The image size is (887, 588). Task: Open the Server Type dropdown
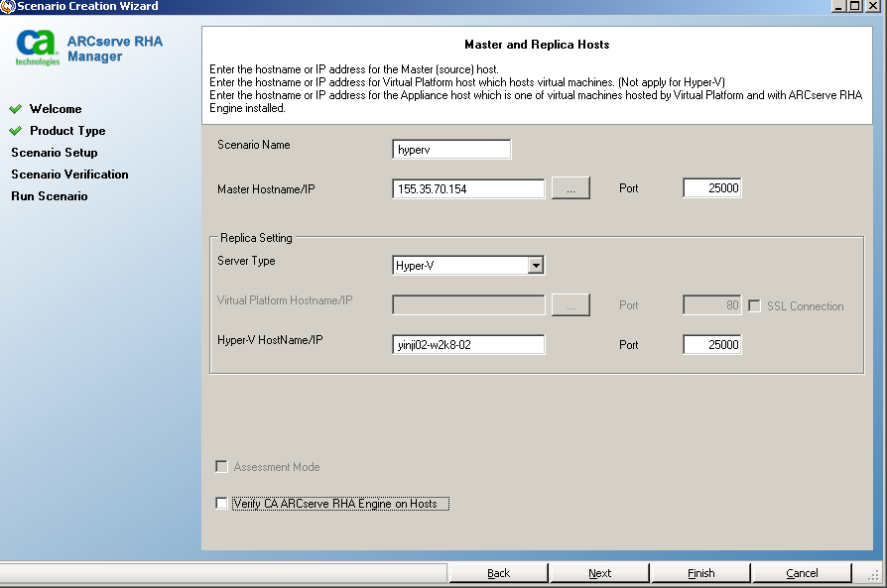(x=535, y=265)
